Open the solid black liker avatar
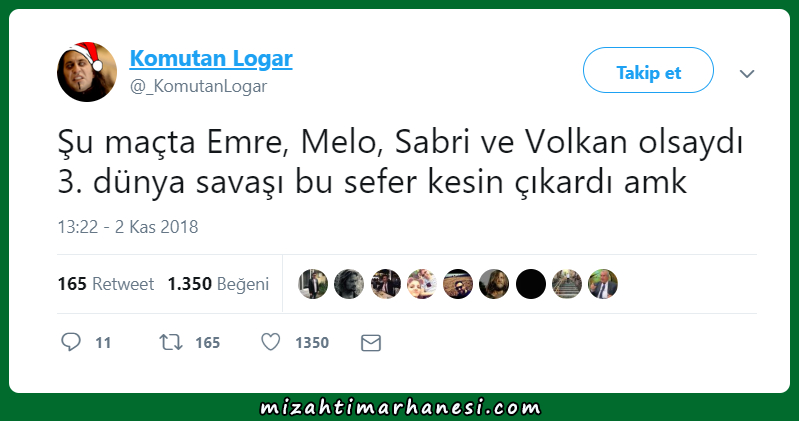 point(530,284)
